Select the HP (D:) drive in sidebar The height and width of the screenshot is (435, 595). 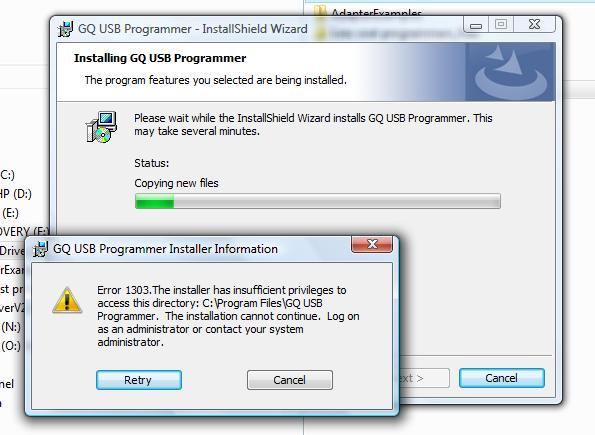15,194
